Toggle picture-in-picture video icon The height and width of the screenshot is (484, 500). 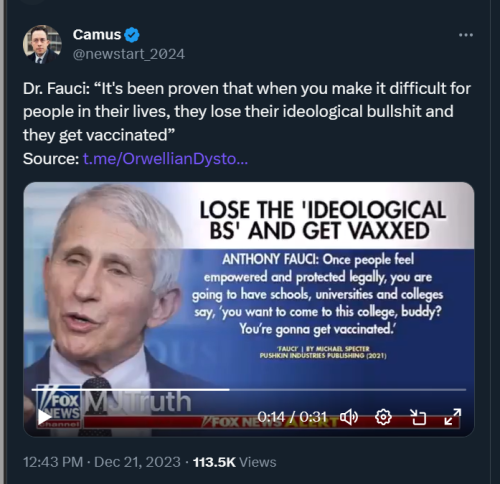coord(418,417)
